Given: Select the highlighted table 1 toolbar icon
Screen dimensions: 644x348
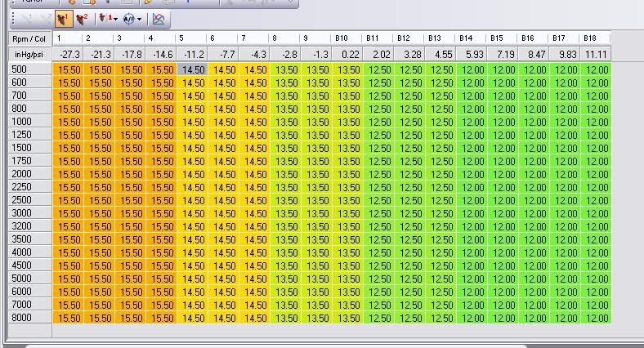Looking at the screenshot, I should 64,19.
